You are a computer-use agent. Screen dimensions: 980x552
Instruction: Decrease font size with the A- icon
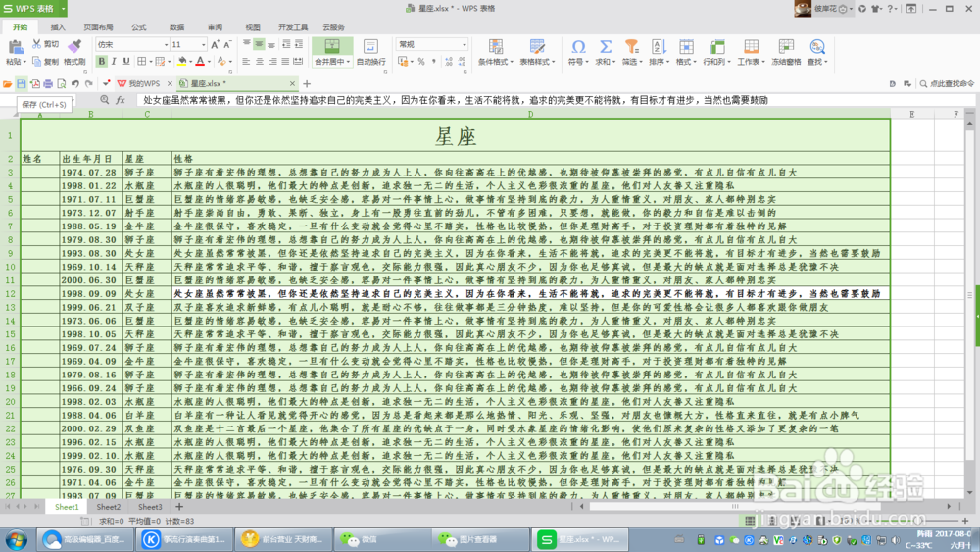pos(227,44)
